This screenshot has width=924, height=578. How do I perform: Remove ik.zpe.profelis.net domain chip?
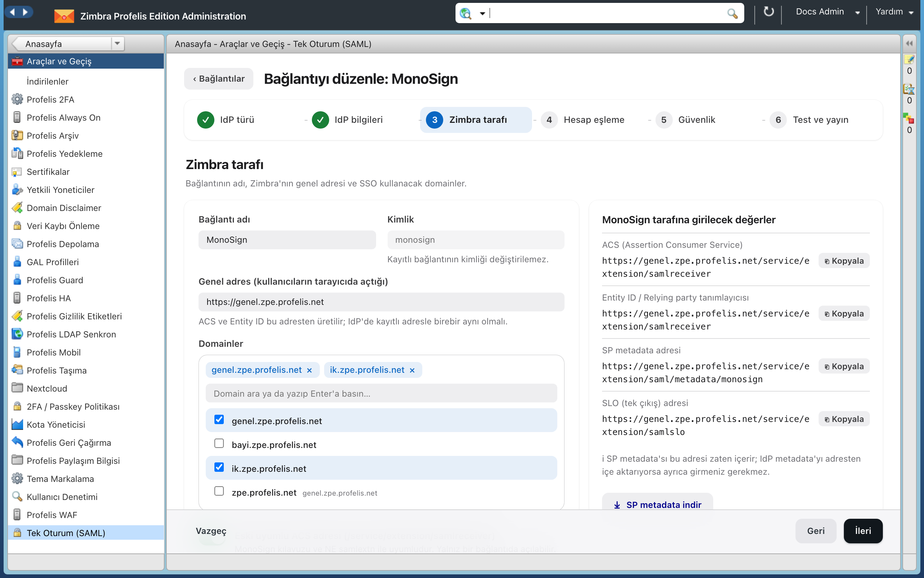point(412,370)
